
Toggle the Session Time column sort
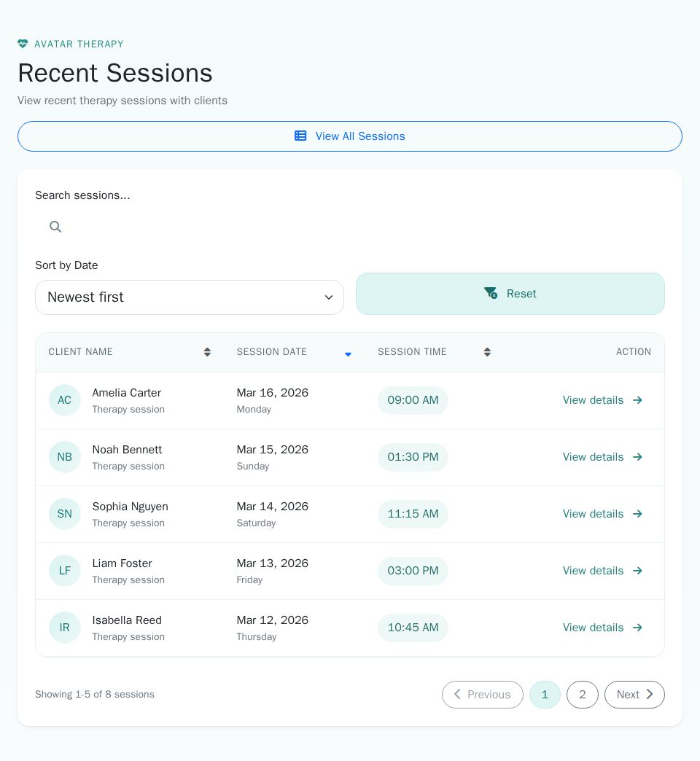click(x=487, y=352)
